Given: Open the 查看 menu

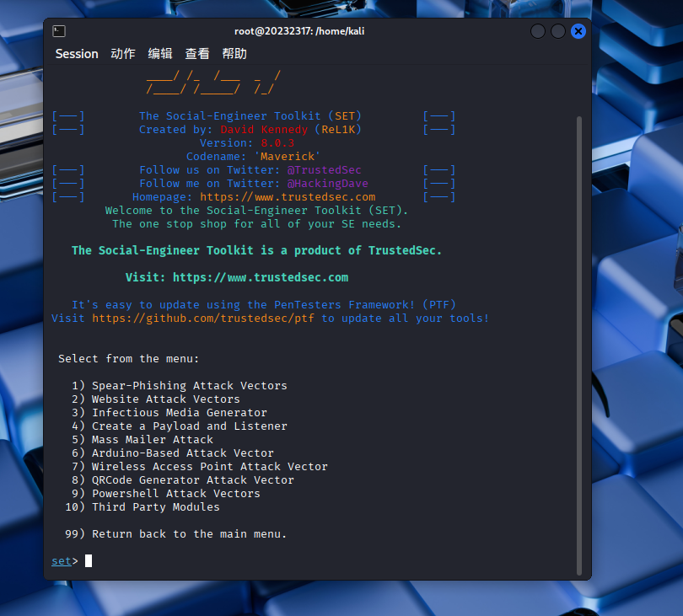Looking at the screenshot, I should 197,54.
